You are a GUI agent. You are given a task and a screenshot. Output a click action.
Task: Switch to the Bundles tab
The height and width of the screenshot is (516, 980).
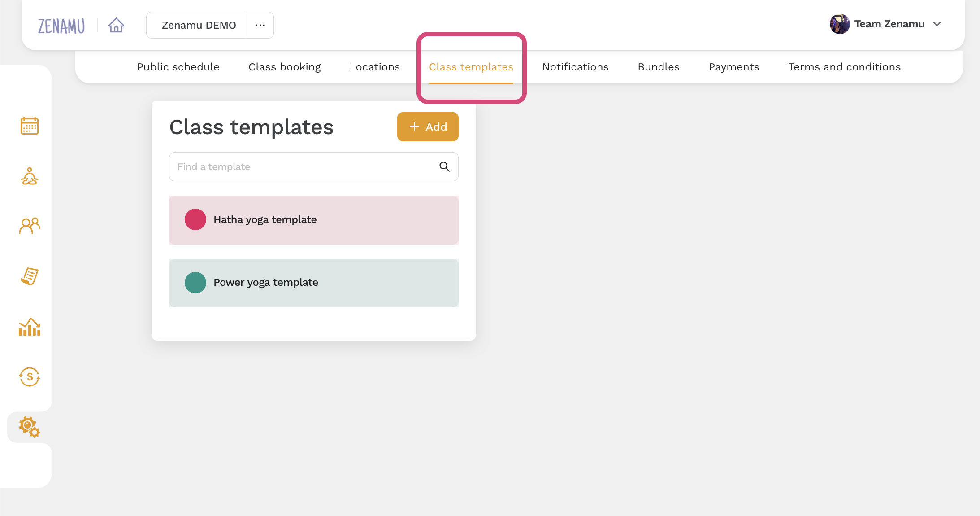[659, 67]
